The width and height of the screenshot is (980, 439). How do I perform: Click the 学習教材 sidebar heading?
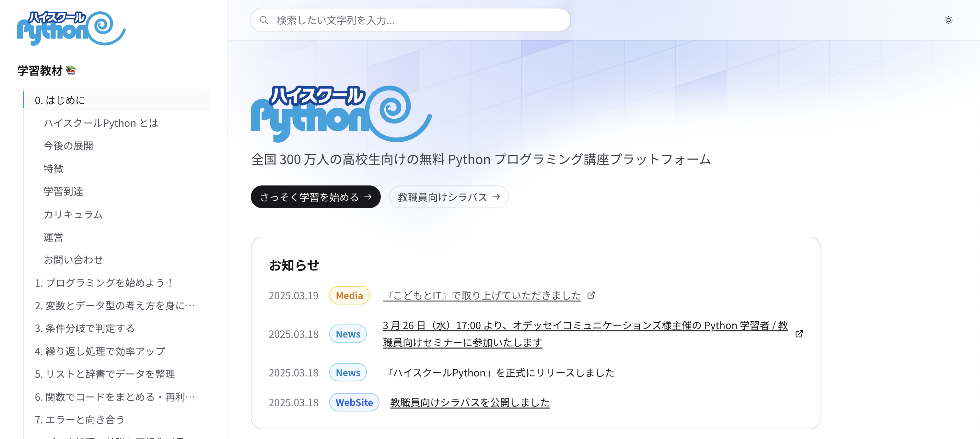point(40,70)
